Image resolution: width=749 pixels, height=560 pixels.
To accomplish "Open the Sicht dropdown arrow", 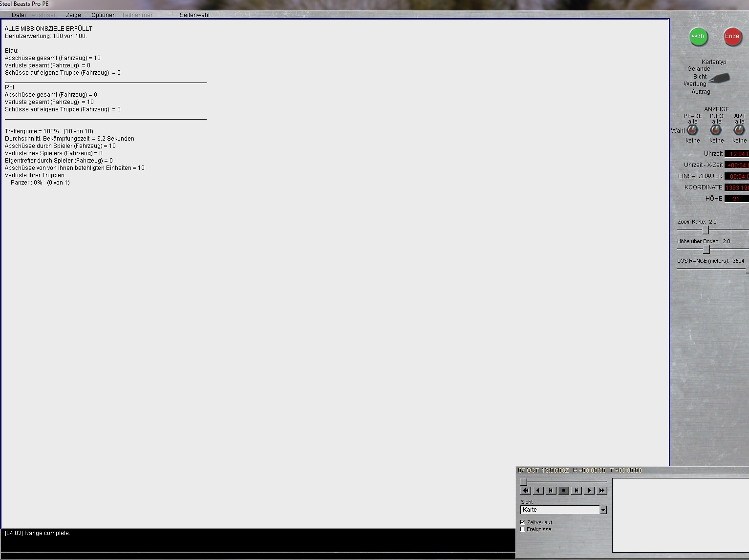I will click(x=603, y=510).
